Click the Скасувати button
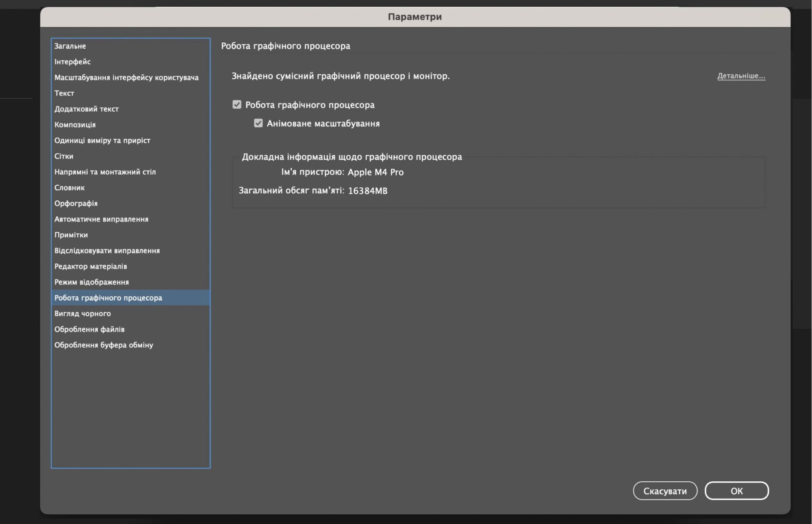The height and width of the screenshot is (524, 812). (x=665, y=491)
